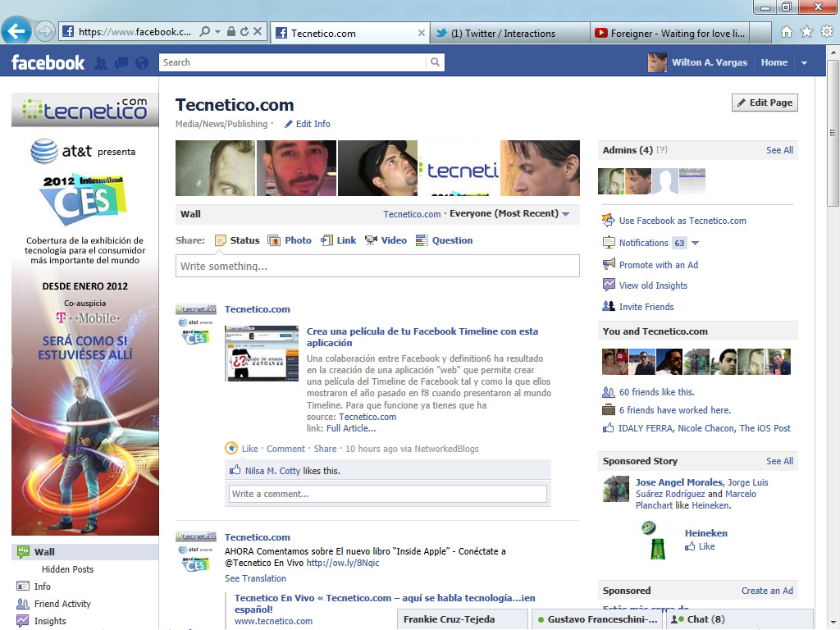Open the Chat (8) bar
The height and width of the screenshot is (630, 840).
[x=739, y=619]
